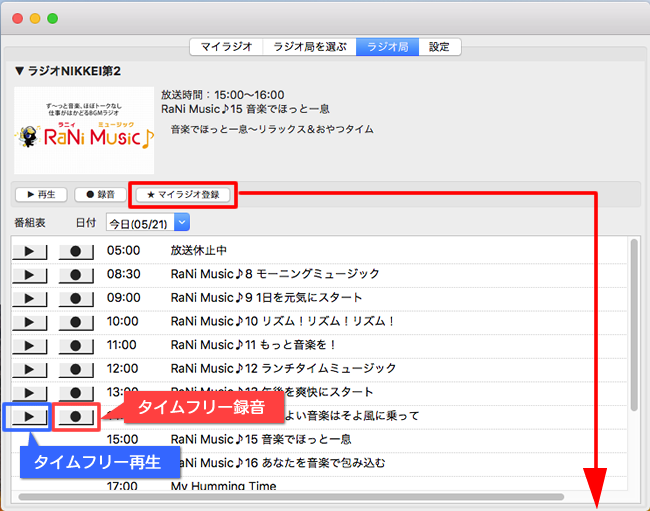Screen dimensions: 650x511
Task: Record the 11:00 もっと音楽を！ program
Action: point(76,346)
